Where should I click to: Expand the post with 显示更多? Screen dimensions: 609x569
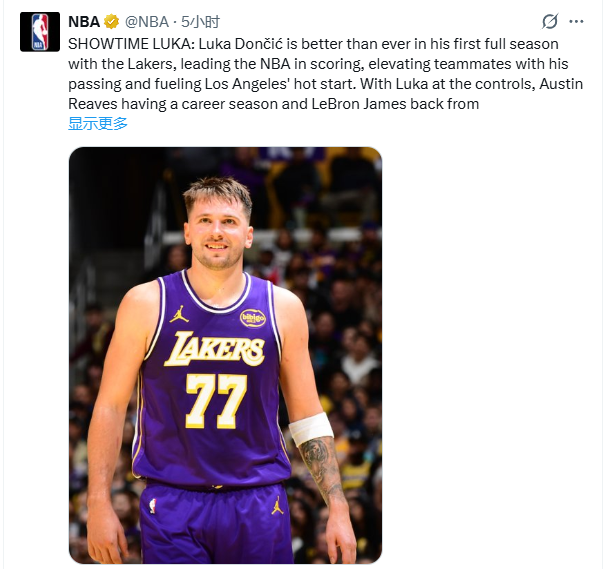pos(98,124)
